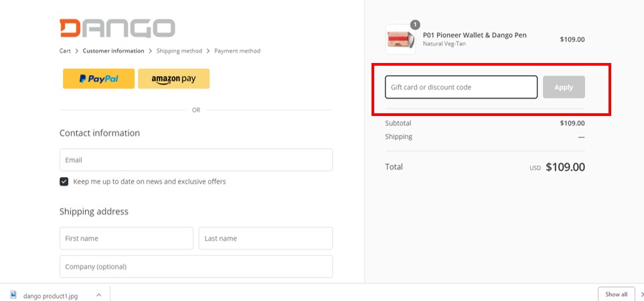Close the downloads bar
This screenshot has height=301, width=644.
[x=641, y=294]
